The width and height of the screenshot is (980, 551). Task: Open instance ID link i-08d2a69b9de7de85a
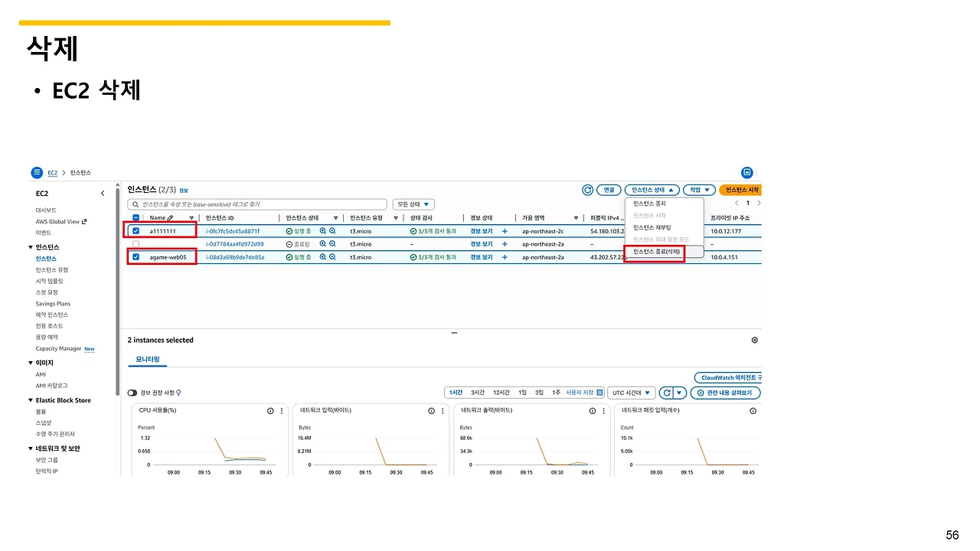click(x=235, y=257)
